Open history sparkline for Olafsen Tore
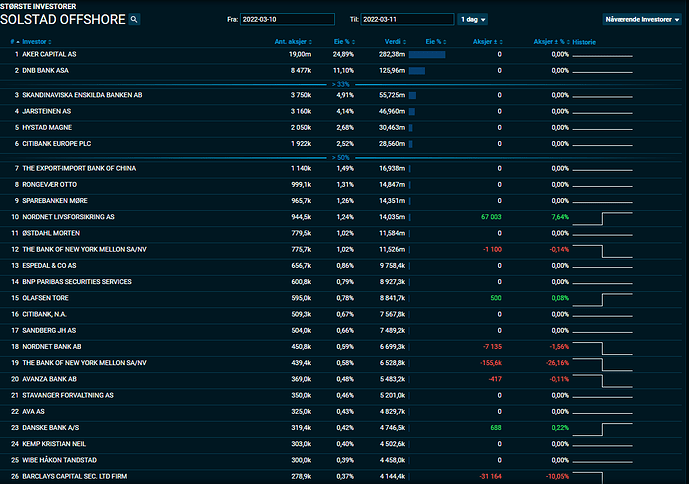 (602, 300)
